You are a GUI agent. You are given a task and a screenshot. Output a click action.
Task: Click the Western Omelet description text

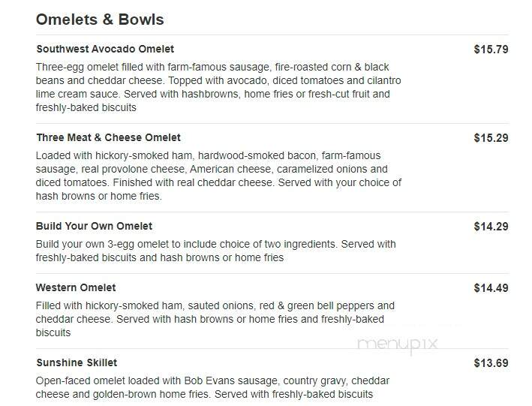[215, 319]
